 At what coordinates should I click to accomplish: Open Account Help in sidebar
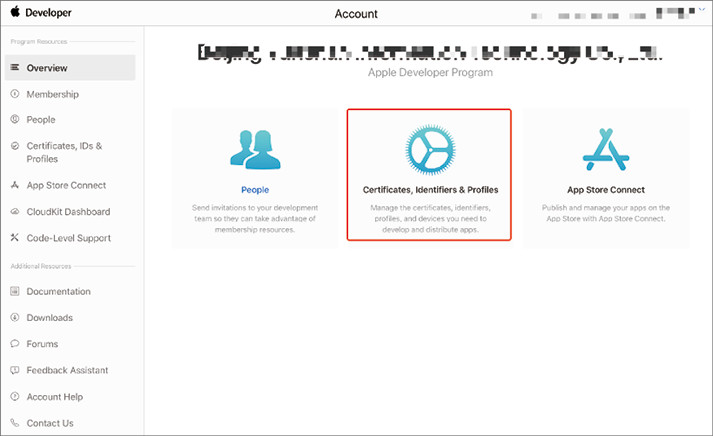[x=55, y=397]
